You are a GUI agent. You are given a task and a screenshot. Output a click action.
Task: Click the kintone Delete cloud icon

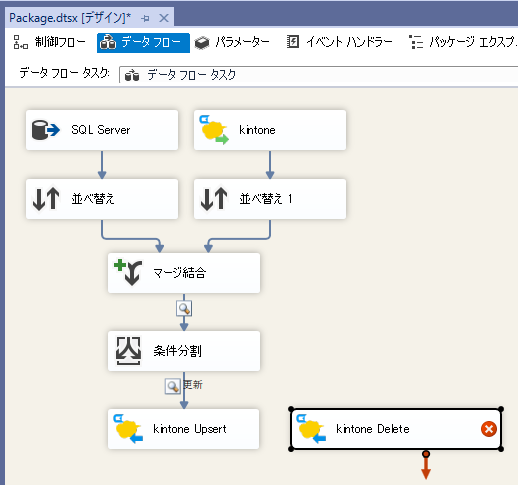coord(311,429)
